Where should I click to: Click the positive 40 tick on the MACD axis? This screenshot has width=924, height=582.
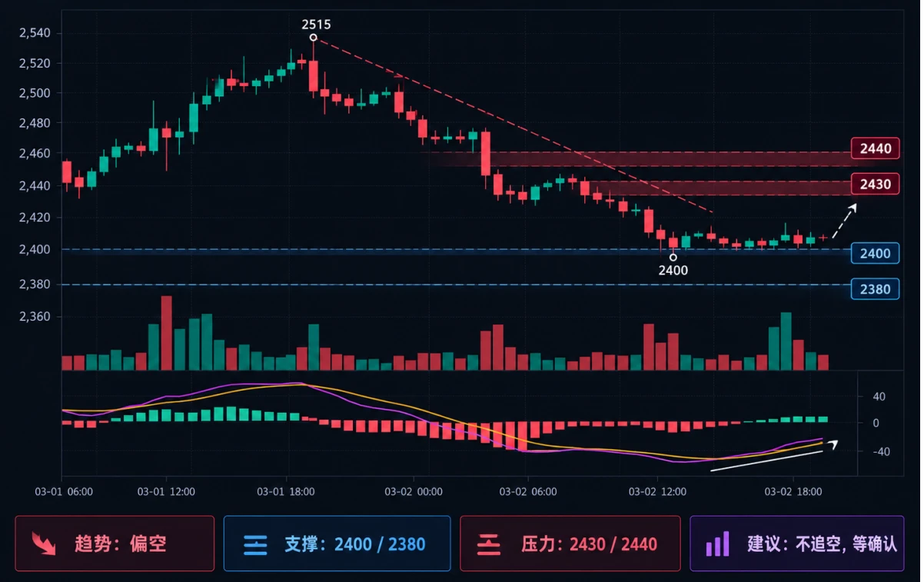[879, 397]
